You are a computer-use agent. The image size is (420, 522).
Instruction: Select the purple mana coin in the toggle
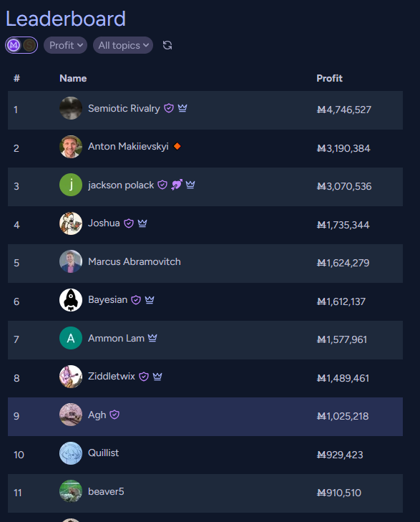tap(14, 45)
